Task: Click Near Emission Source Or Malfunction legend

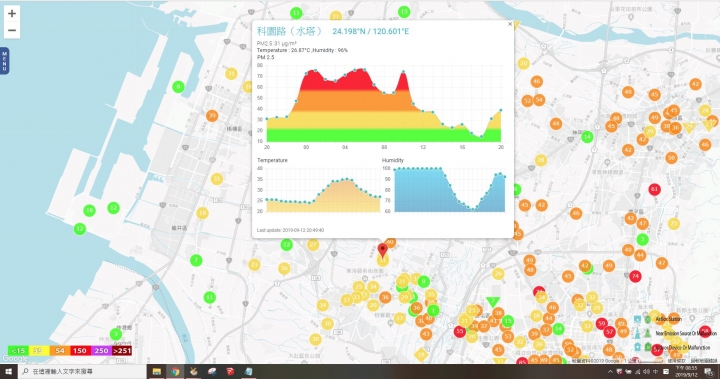Action: [x=686, y=333]
